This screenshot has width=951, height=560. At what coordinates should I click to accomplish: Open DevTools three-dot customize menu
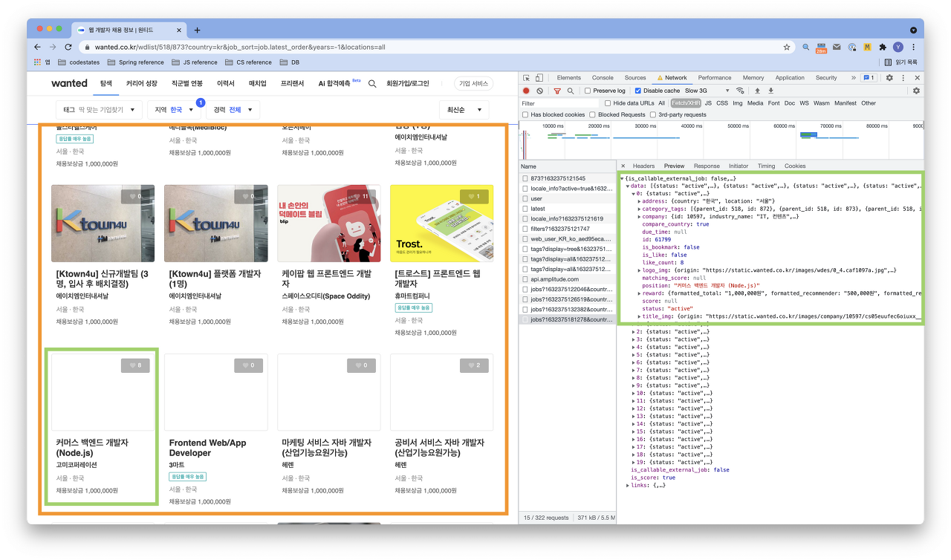click(903, 77)
